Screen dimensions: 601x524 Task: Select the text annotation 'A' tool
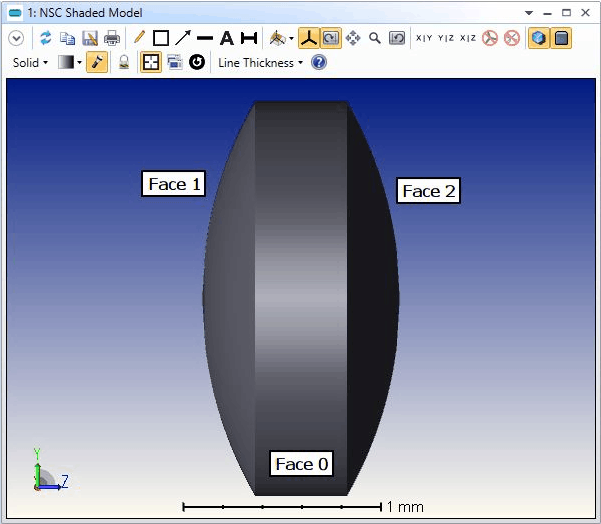227,38
